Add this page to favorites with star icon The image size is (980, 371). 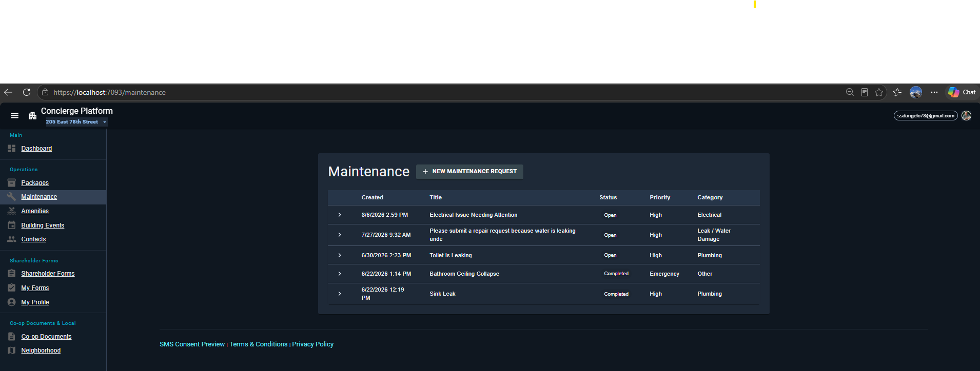[879, 92]
